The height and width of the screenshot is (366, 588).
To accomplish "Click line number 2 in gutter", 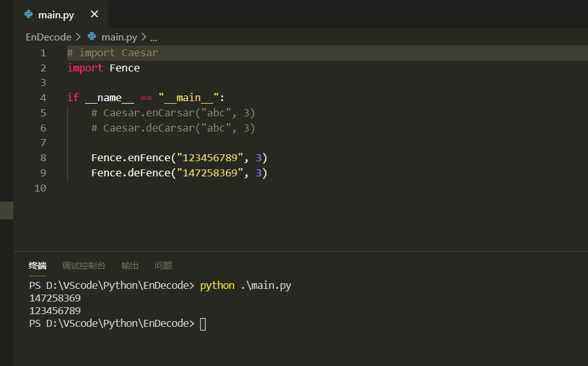I will click(x=43, y=68).
